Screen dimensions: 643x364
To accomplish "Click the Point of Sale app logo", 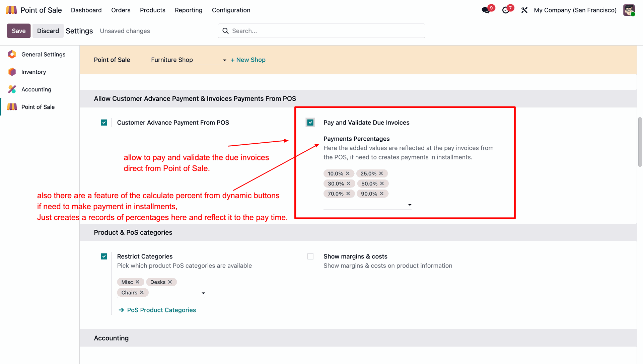I will click(11, 10).
